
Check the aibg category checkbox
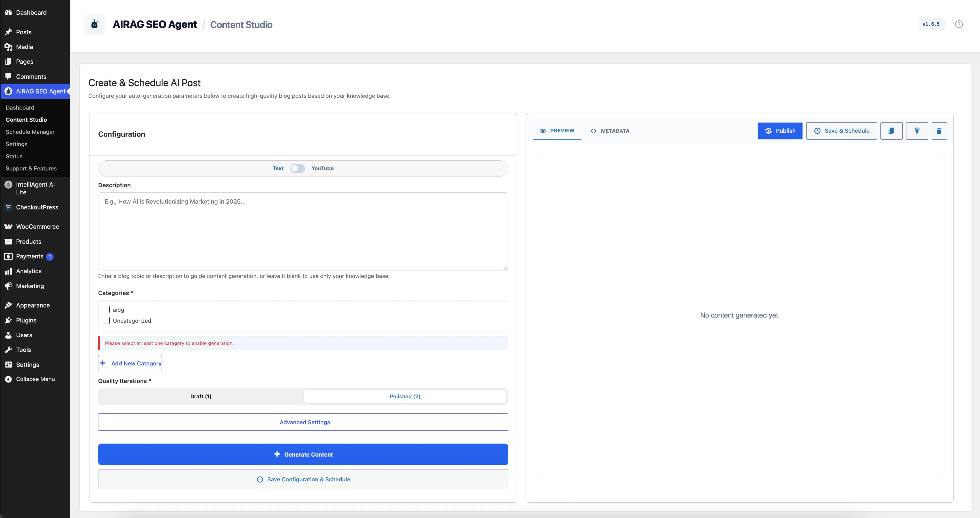pos(106,309)
